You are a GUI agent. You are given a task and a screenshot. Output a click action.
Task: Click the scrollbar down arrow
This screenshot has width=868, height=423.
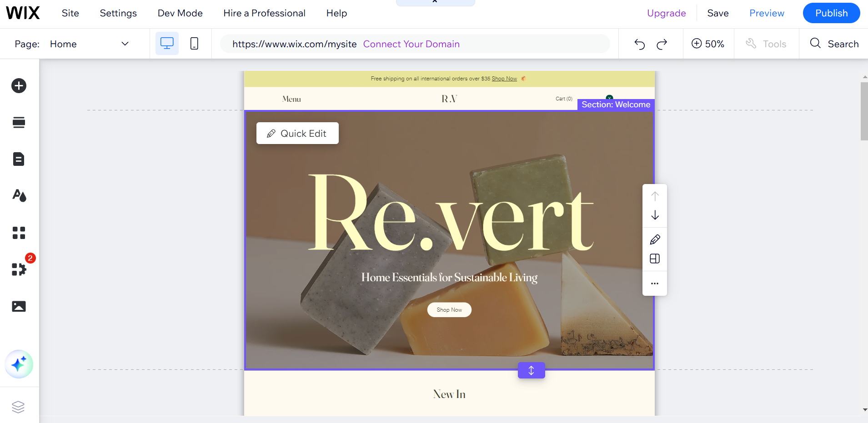pyautogui.click(x=864, y=410)
